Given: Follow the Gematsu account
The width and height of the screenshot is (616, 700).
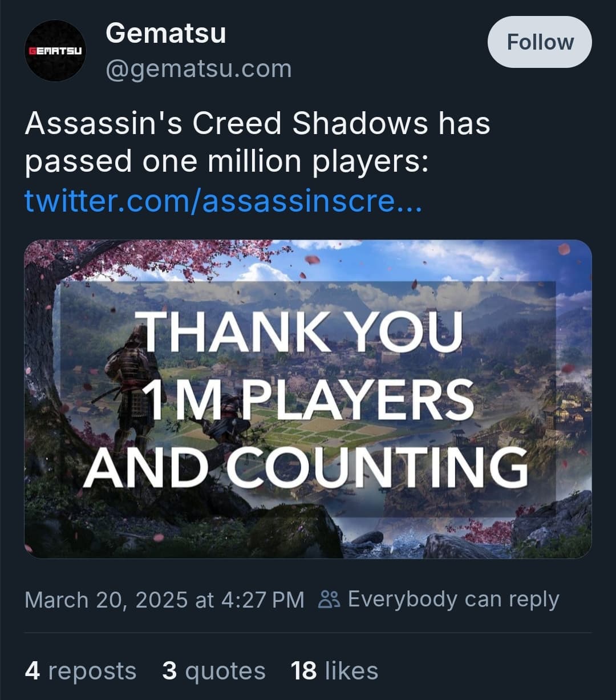Looking at the screenshot, I should 540,42.
